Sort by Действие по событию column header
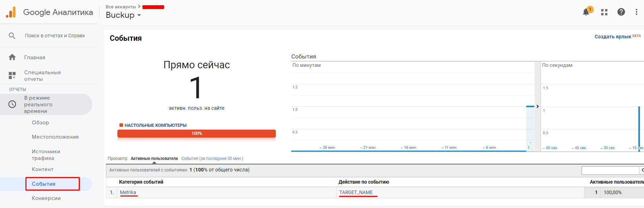This screenshot has height=208, width=644. coord(364,182)
